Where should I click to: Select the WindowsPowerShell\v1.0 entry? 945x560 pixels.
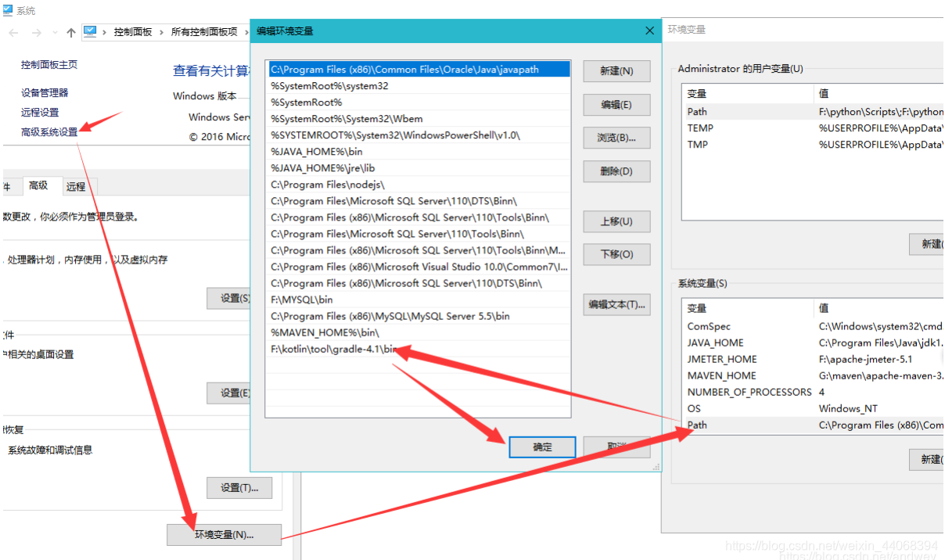tap(419, 135)
